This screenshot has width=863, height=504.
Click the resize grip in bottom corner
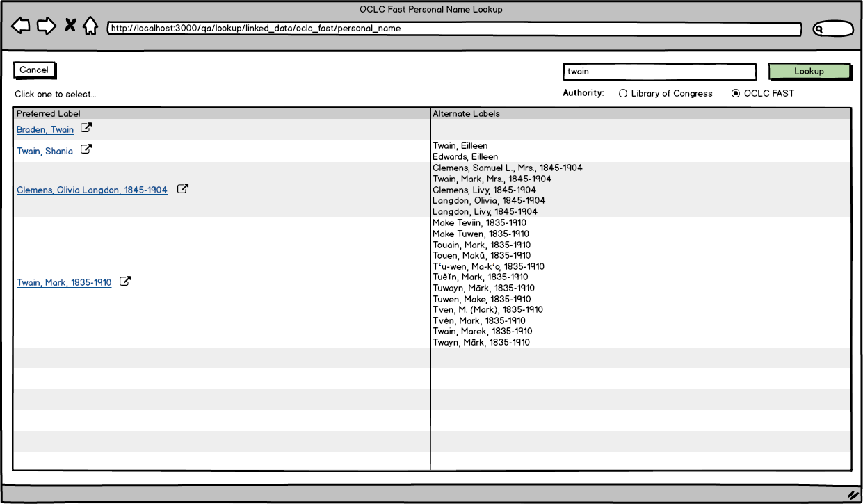coord(853,495)
